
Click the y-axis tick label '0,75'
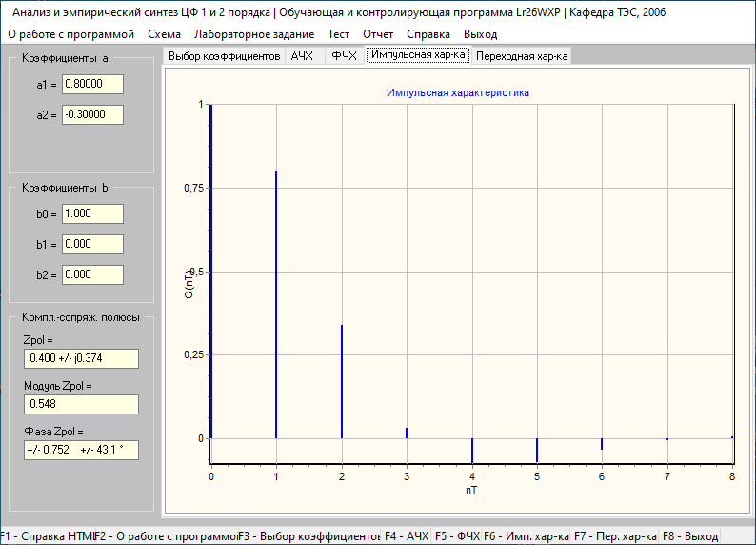194,188
